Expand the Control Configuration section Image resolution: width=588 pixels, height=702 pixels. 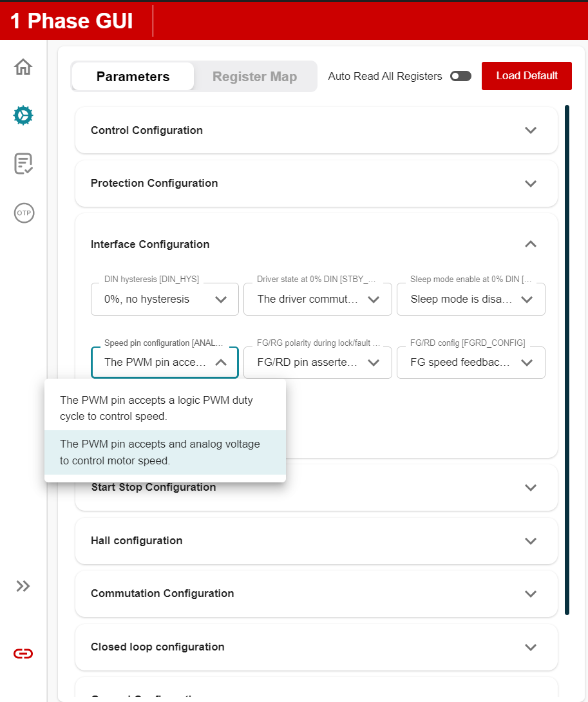[x=316, y=130]
